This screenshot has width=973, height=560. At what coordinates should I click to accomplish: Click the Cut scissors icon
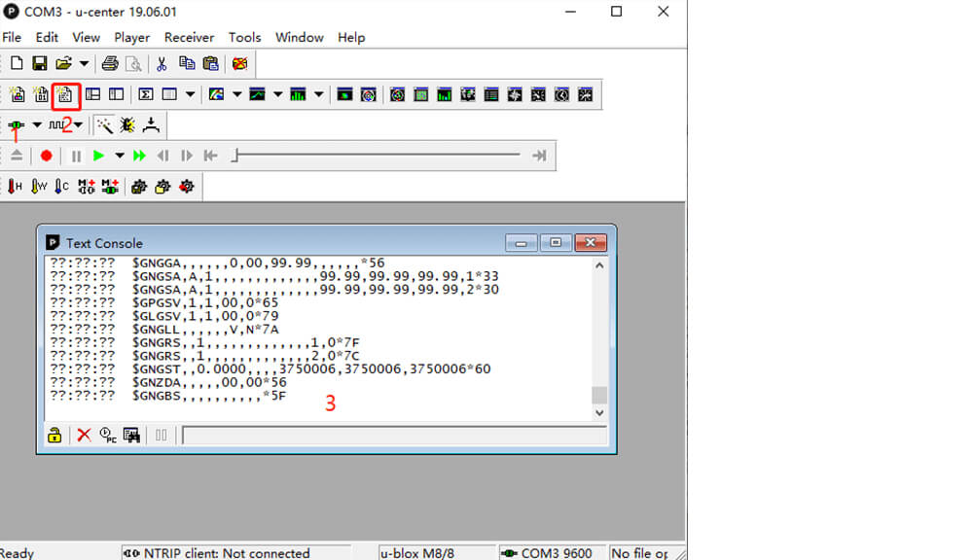pos(162,64)
